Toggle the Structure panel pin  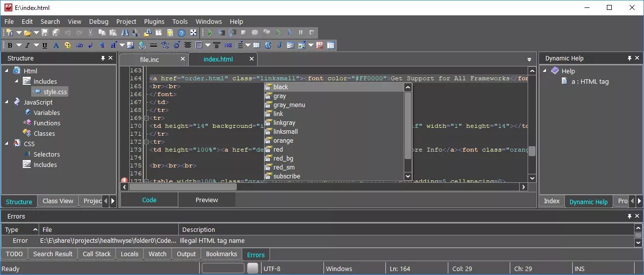[103, 58]
